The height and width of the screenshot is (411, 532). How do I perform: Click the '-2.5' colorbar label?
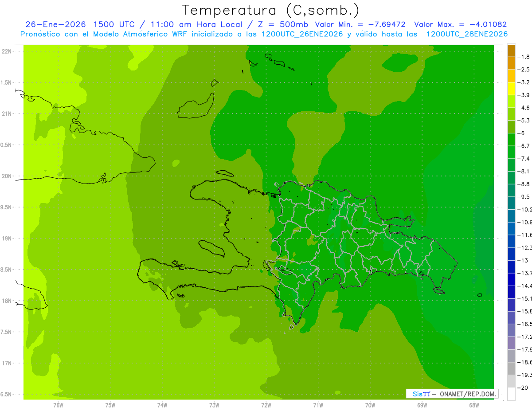click(x=524, y=70)
